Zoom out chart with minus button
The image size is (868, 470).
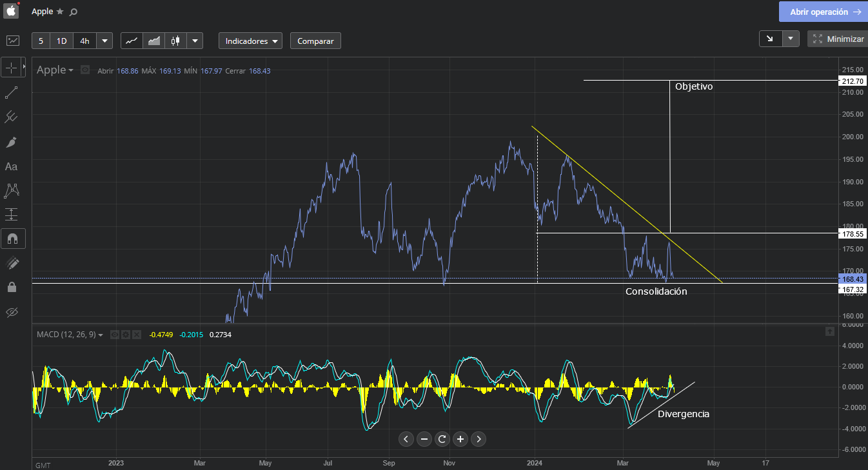[424, 440]
